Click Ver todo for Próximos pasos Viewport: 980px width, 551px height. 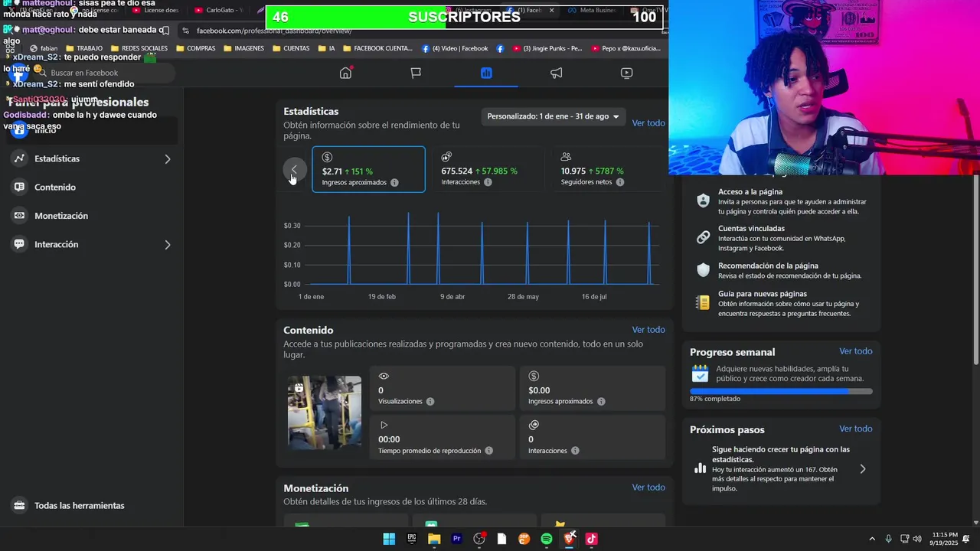[856, 429]
